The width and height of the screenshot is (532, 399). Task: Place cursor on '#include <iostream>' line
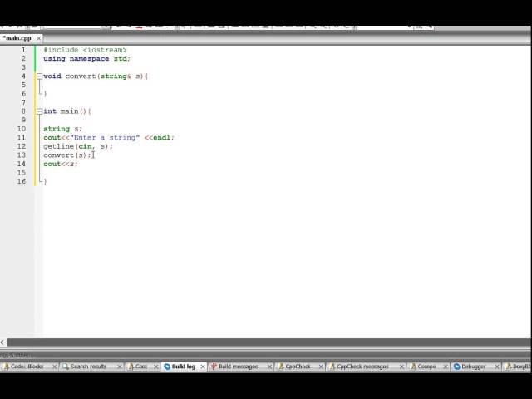tap(85, 50)
